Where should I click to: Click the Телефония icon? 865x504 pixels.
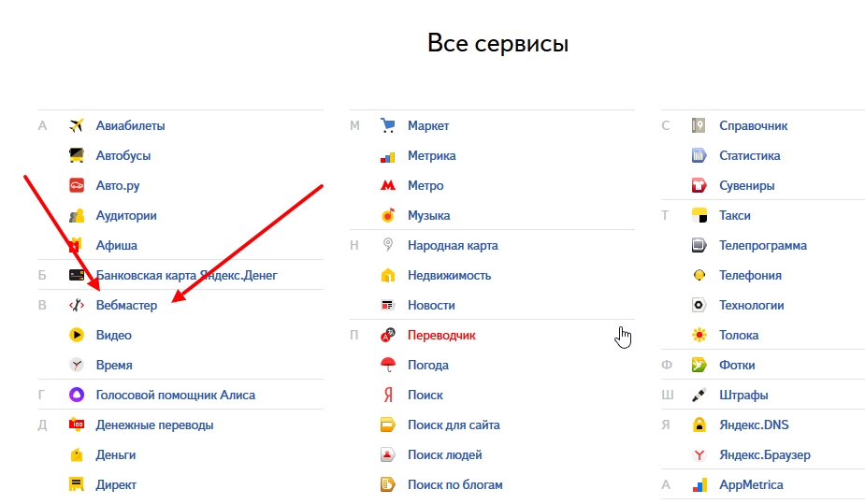(x=699, y=275)
